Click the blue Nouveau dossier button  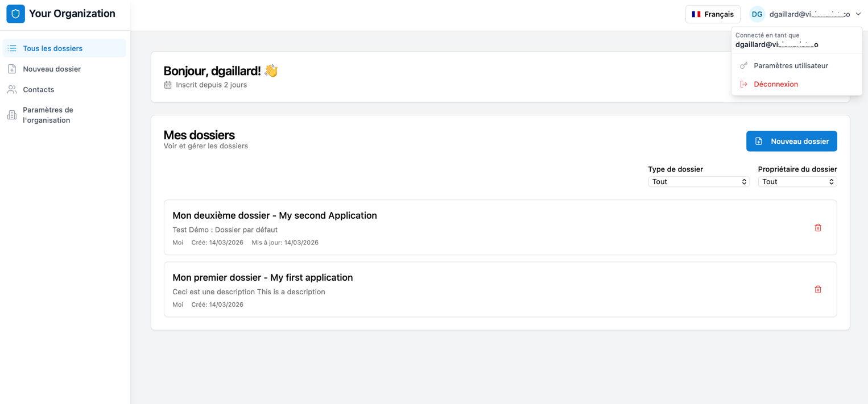click(x=791, y=141)
